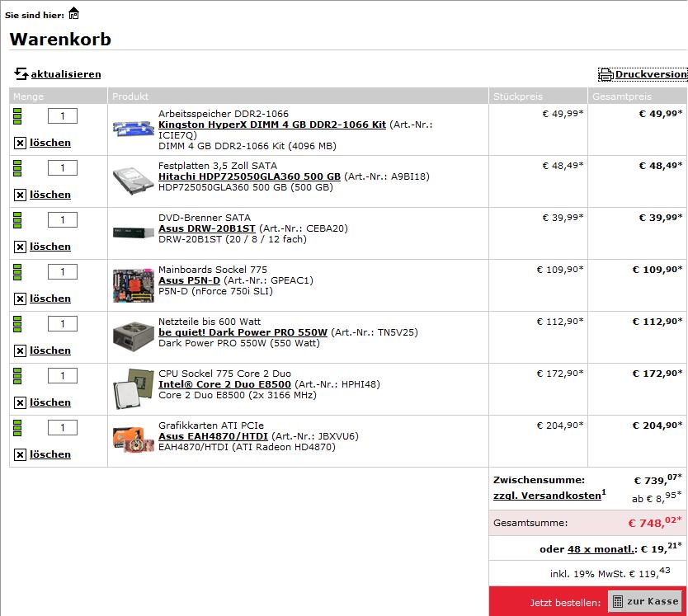Click the Zwischensumme € 739,07 value
688x616 pixels.
[x=657, y=480]
